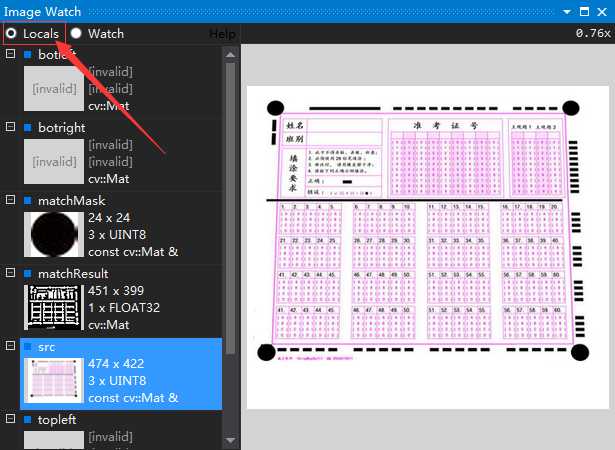Click the blue square icon beside topleft
This screenshot has height=450, width=615.
tap(27, 419)
